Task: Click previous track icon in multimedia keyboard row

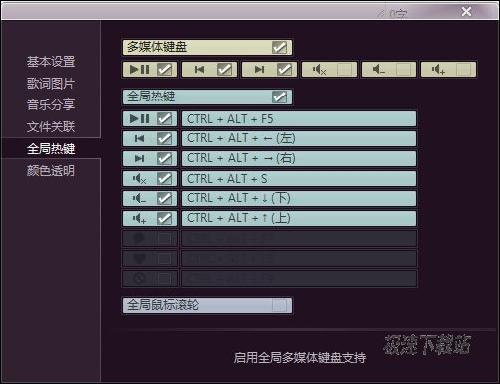Action: (199, 70)
